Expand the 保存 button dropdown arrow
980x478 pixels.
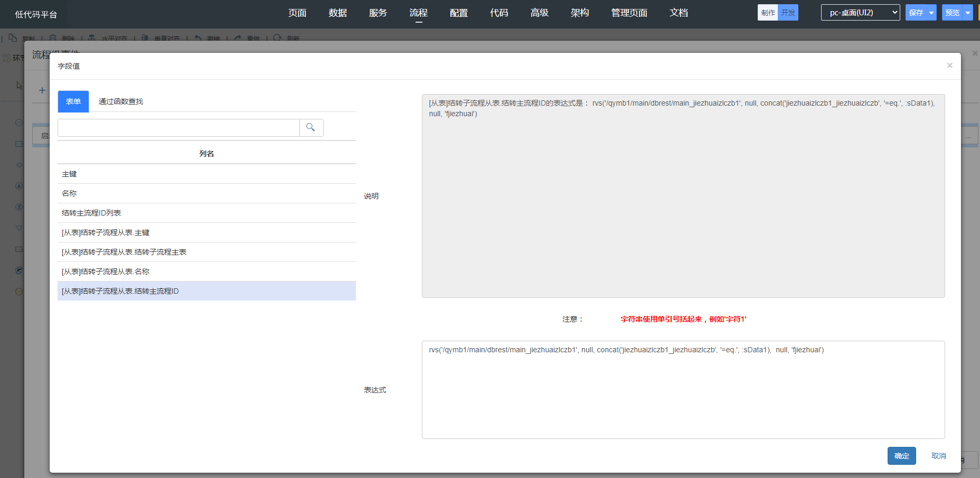931,13
